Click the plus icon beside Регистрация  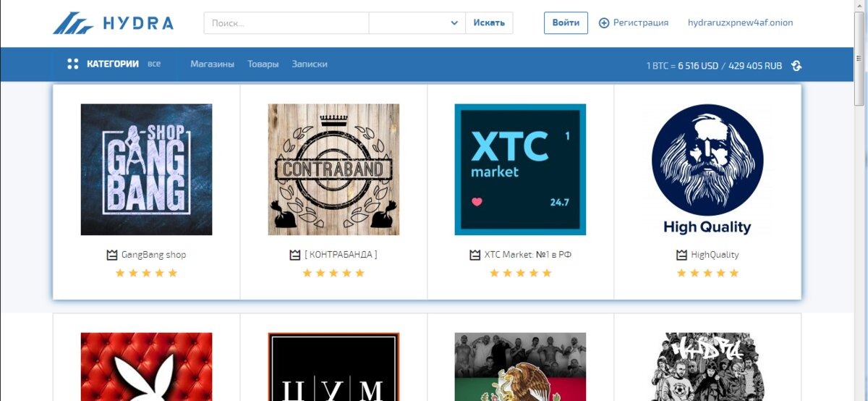pyautogui.click(x=604, y=23)
